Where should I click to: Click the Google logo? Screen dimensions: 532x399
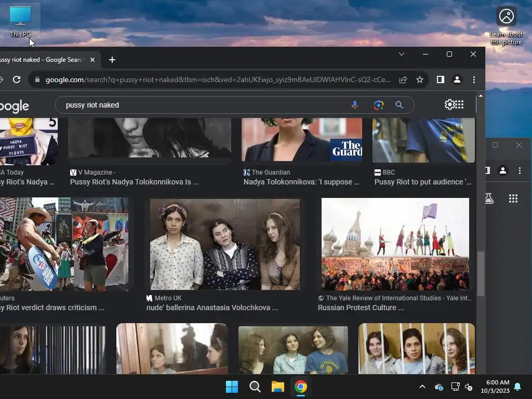[x=14, y=107]
